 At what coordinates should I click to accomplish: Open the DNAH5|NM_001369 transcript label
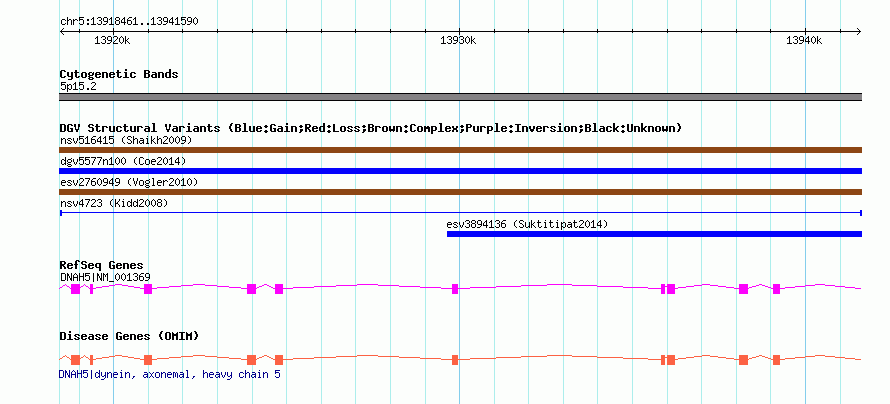[104, 277]
